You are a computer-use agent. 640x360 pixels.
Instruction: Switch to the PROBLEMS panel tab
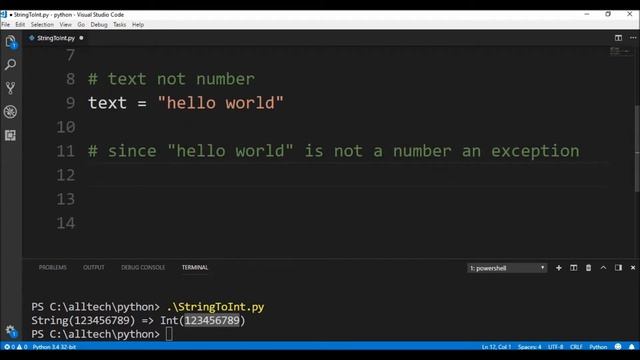coord(53,267)
